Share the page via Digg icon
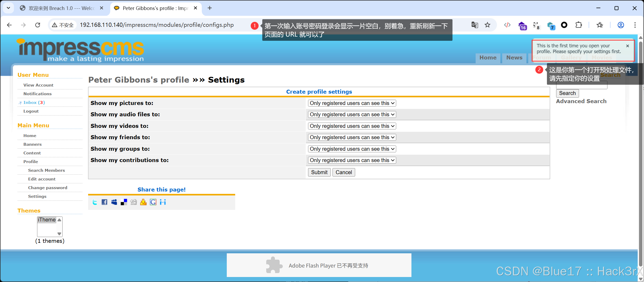The width and height of the screenshot is (644, 282). pyautogui.click(x=134, y=202)
